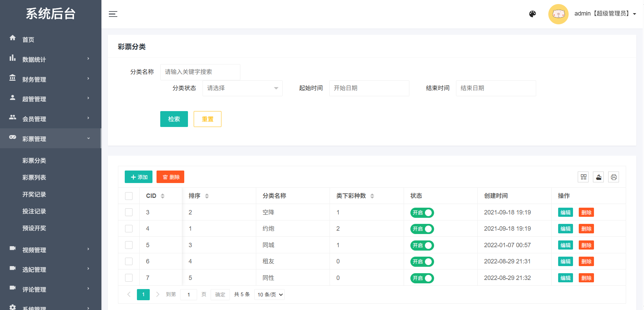
Task: Check the checkbox for row 约炮
Action: 129,229
